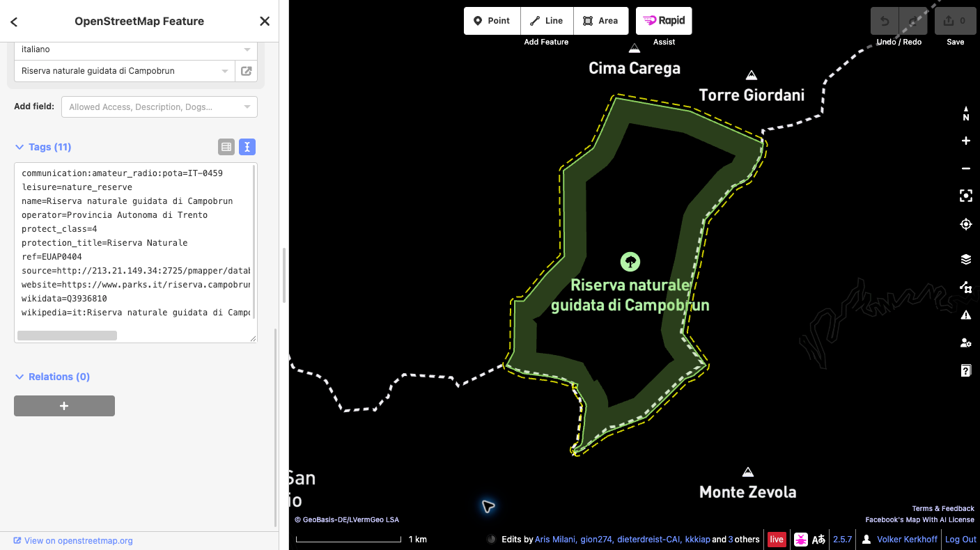Click the wikidata=Q3936810 tag line

64,299
